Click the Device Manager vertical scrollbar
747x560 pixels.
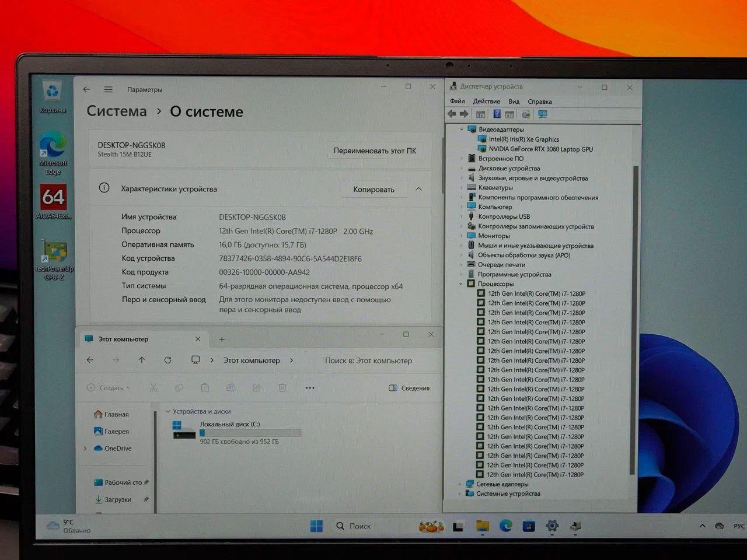pos(634,320)
